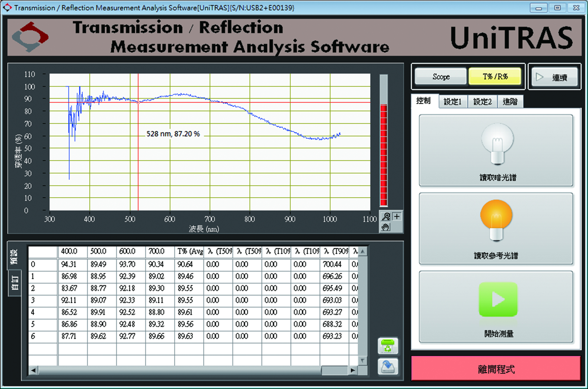Image resolution: width=588 pixels, height=389 pixels.
Task: Click the 讀取參考光譜 reference spectrum button
Action: [x=496, y=229]
